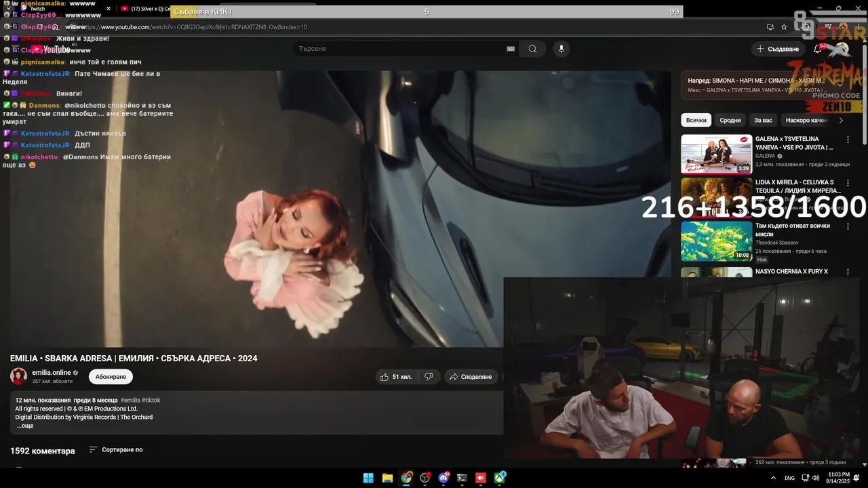Open YouTube notifications bell
The image size is (868, 488).
(817, 49)
